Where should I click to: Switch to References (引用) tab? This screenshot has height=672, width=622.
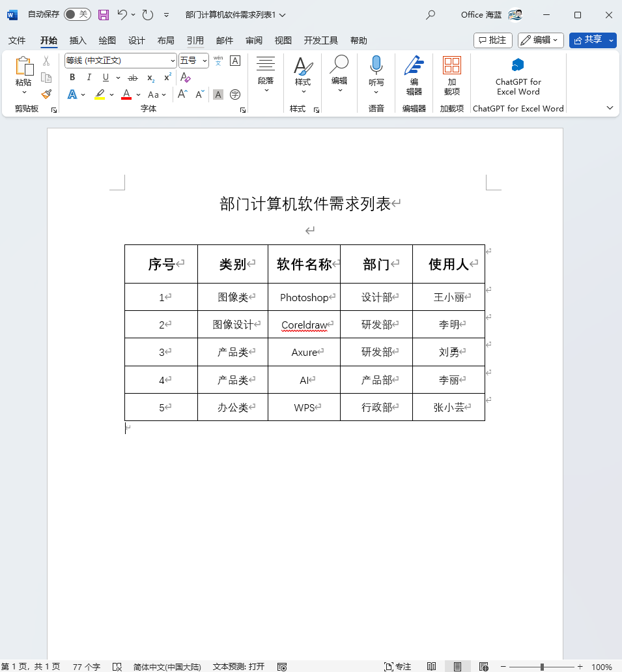[195, 40]
